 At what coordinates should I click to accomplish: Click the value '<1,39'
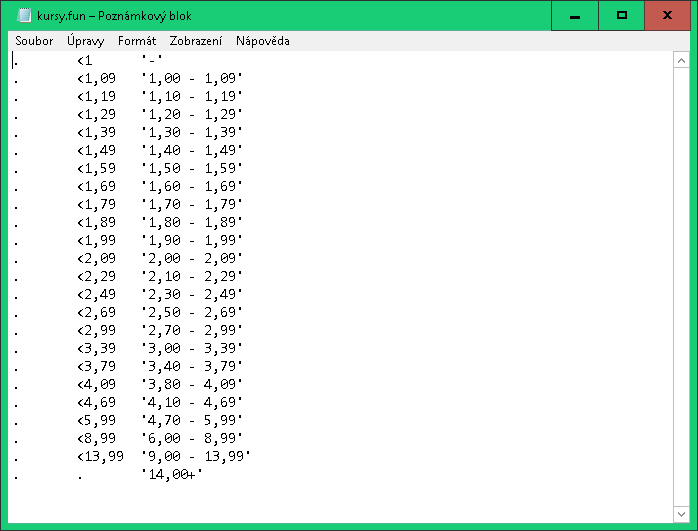point(96,132)
